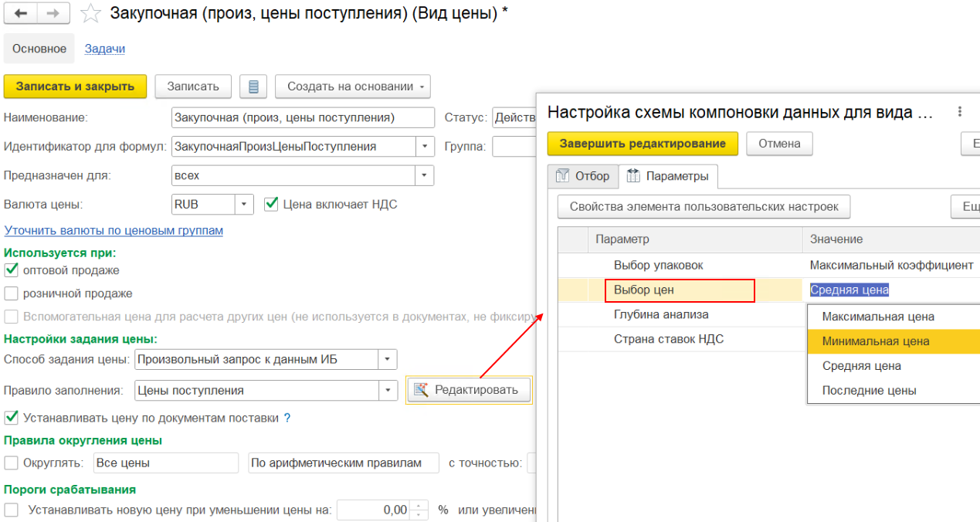Image resolution: width=980 pixels, height=522 pixels.
Task: Open the 'Способ задания цены' dropdown
Action: [x=387, y=360]
